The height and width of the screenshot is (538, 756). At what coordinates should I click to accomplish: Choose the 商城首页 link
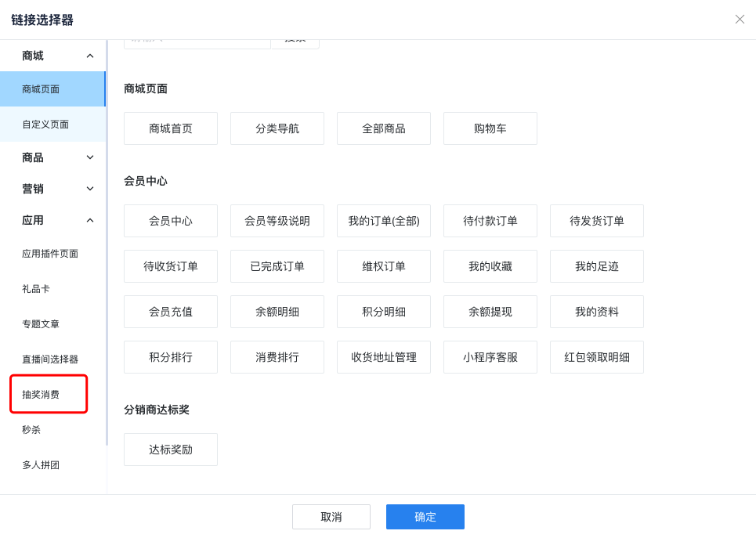point(171,128)
